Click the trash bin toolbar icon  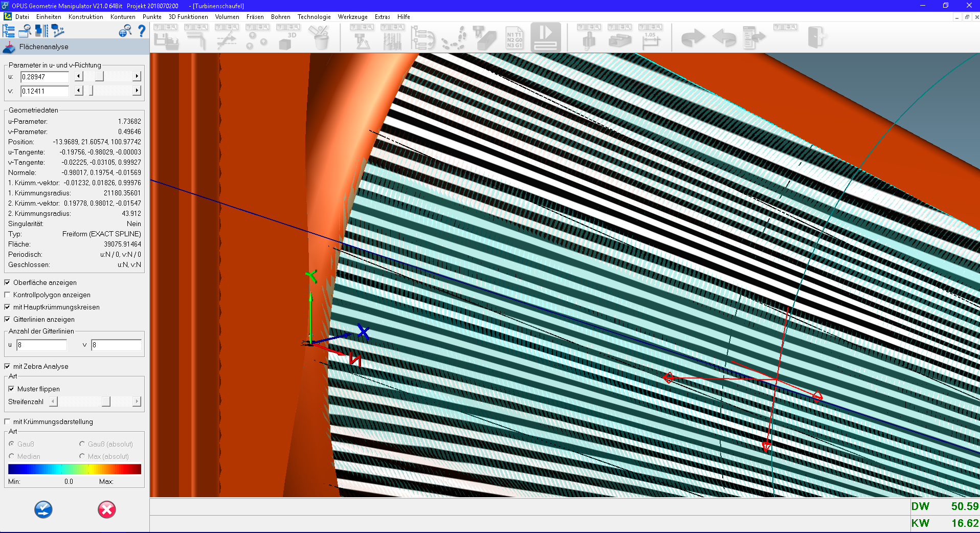[x=319, y=37]
